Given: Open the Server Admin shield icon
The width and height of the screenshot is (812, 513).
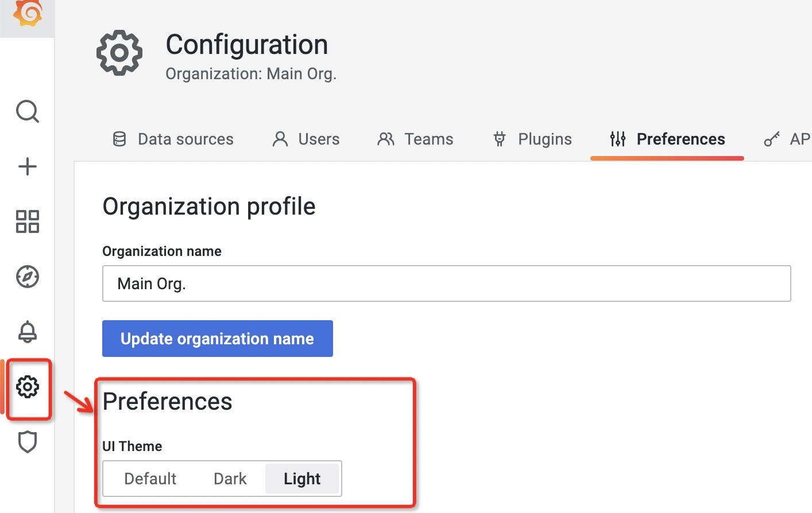Looking at the screenshot, I should (x=28, y=442).
